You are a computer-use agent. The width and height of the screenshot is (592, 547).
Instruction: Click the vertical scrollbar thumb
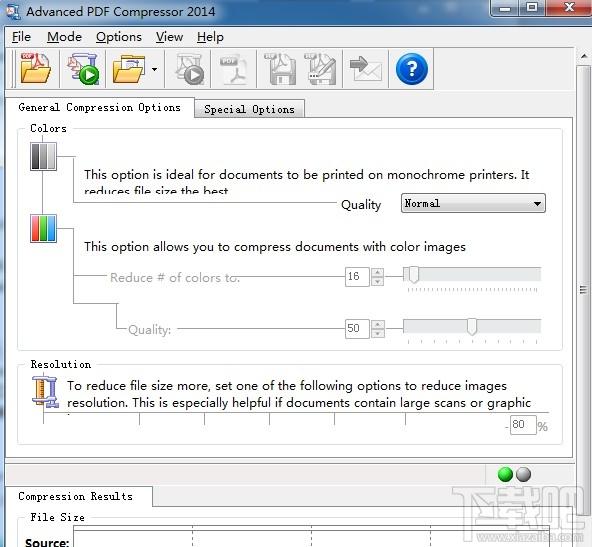tap(584, 290)
